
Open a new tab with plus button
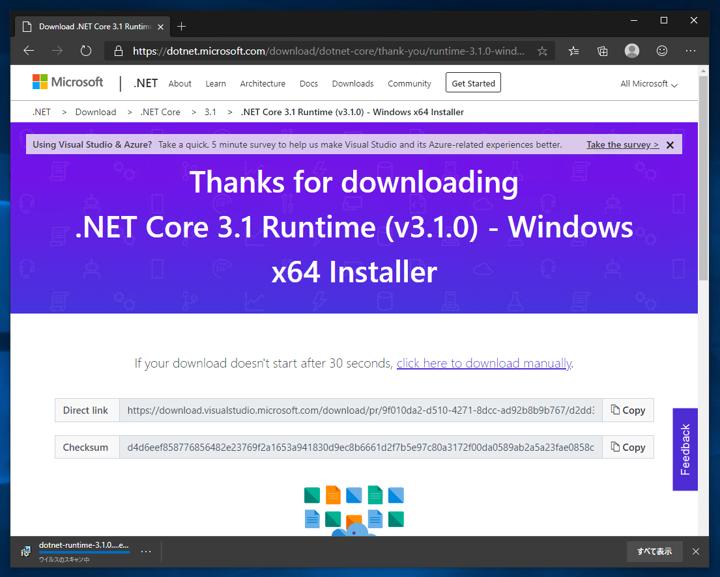(181, 27)
